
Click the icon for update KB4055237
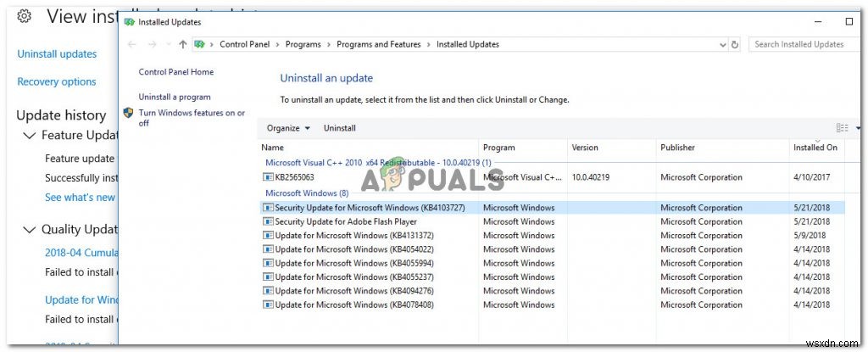point(268,277)
